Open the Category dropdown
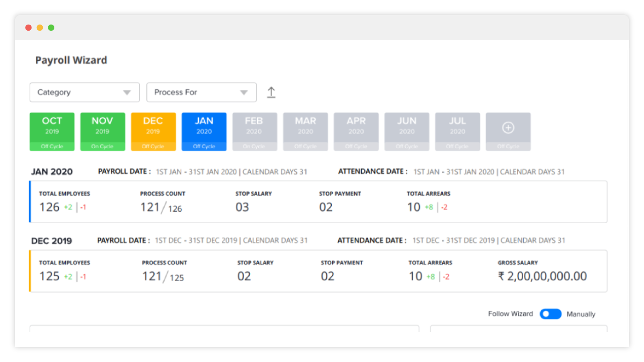The width and height of the screenshot is (644, 362). point(84,92)
